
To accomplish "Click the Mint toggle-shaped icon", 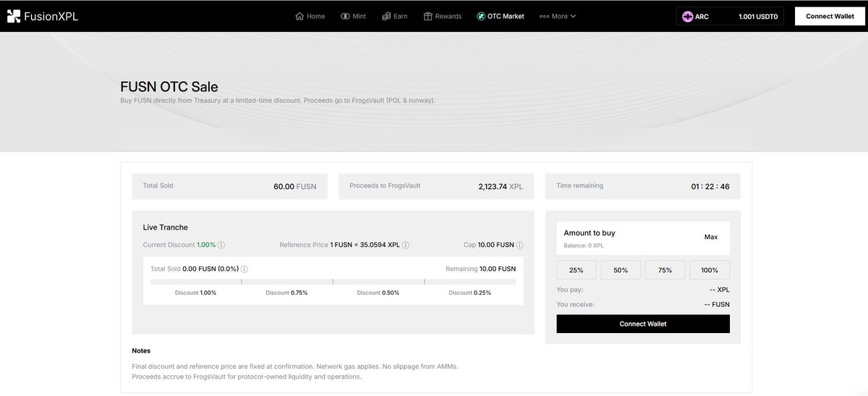I will (x=344, y=16).
